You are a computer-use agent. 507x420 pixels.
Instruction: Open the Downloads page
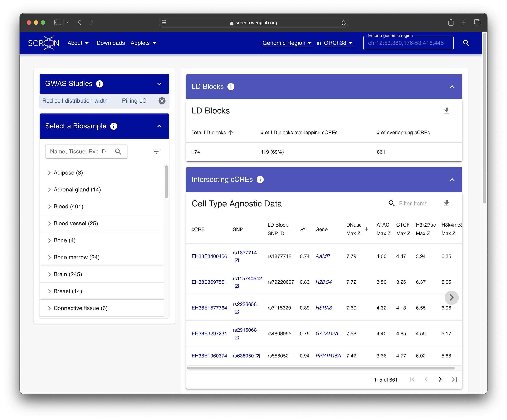tap(111, 43)
